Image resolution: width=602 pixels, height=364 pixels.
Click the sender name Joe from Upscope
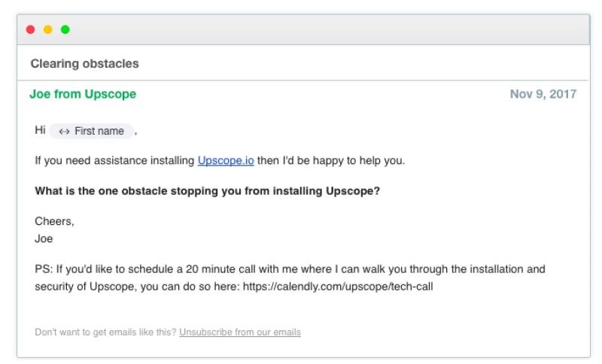click(x=83, y=94)
